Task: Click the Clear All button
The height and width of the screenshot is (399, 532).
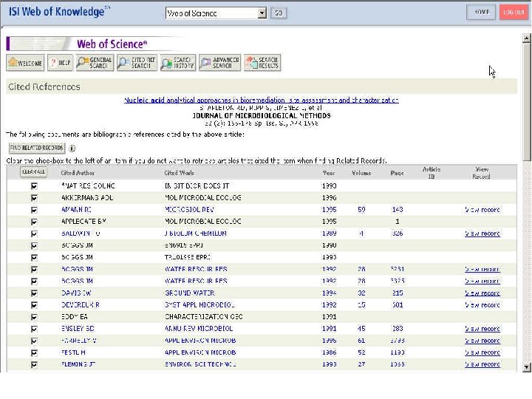Action: 33,172
